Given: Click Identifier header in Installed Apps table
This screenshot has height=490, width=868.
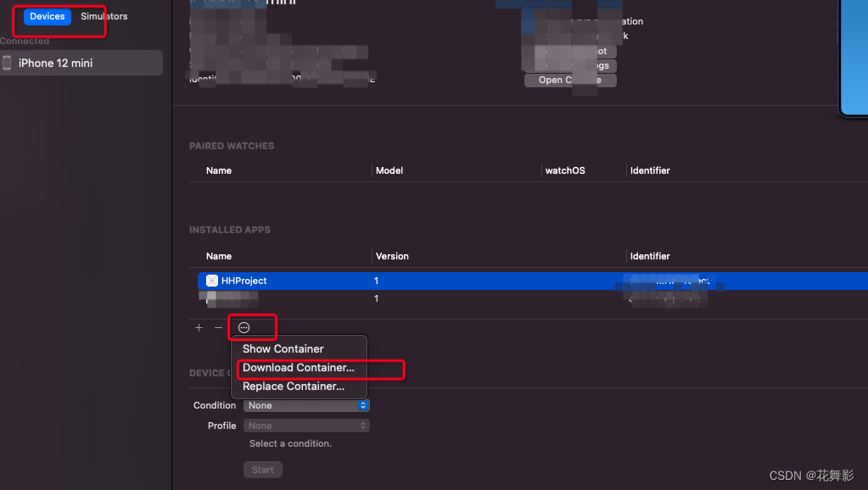Looking at the screenshot, I should coord(650,256).
